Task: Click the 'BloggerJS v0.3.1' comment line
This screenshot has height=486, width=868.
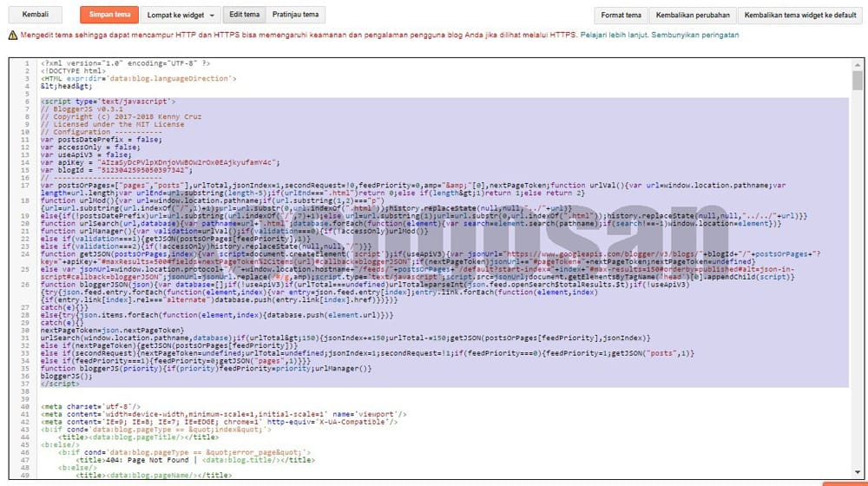Action: pos(82,109)
